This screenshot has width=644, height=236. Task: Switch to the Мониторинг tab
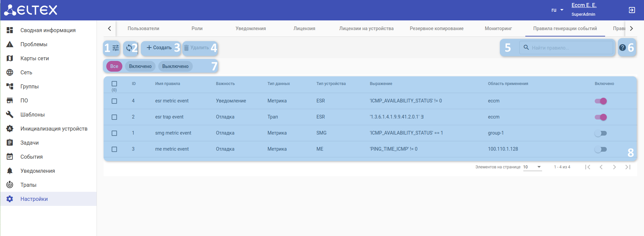498,28
